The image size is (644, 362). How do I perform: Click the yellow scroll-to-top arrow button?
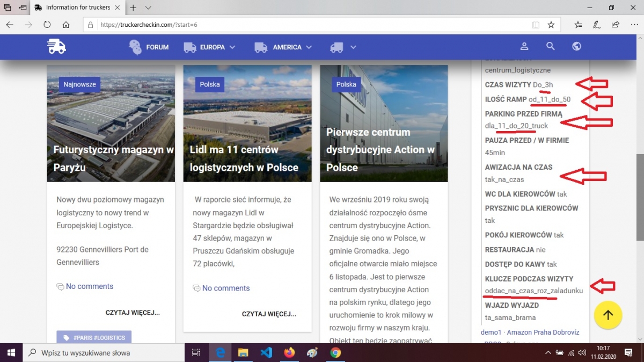click(x=608, y=315)
